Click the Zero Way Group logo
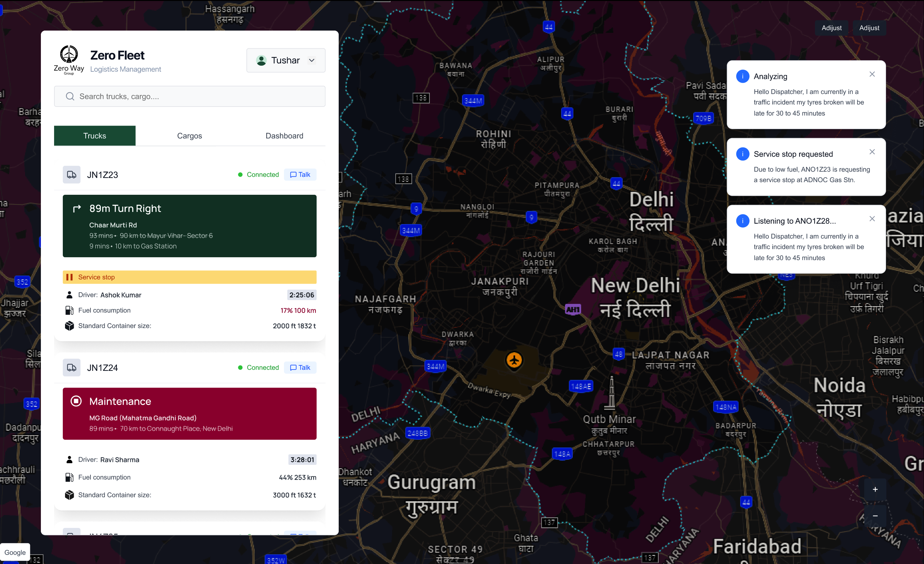Screen dimensions: 924x564 [x=69, y=60]
